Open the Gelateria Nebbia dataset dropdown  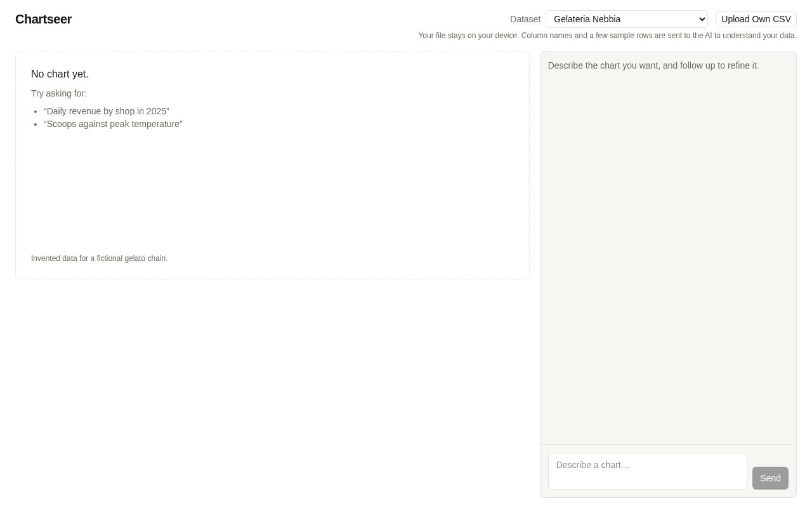[627, 19]
